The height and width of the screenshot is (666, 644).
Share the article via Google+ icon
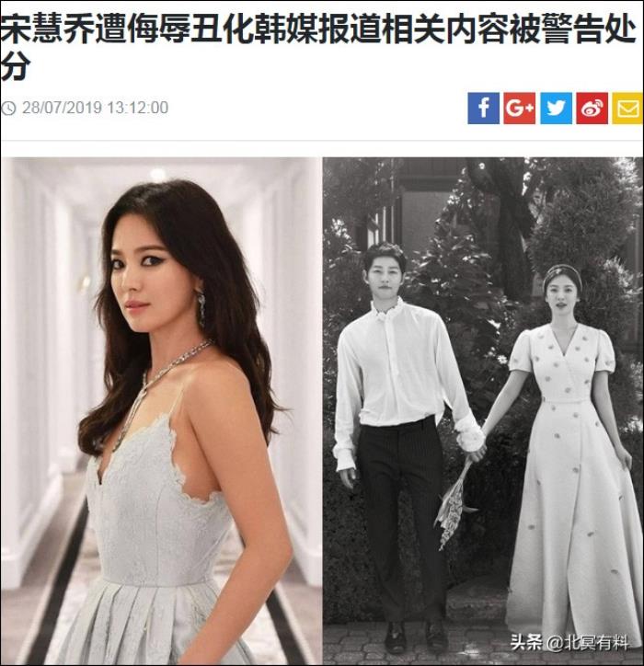click(520, 108)
